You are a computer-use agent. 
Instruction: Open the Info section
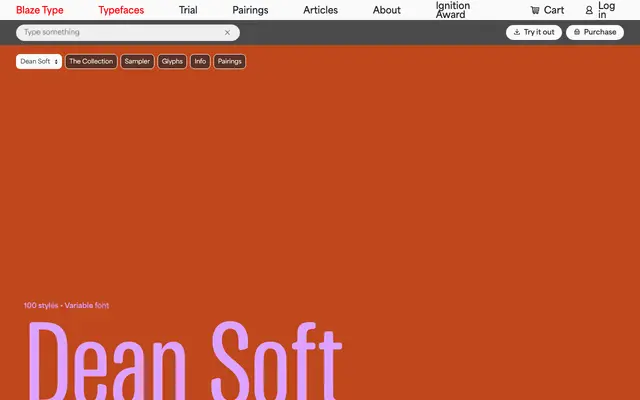click(200, 62)
